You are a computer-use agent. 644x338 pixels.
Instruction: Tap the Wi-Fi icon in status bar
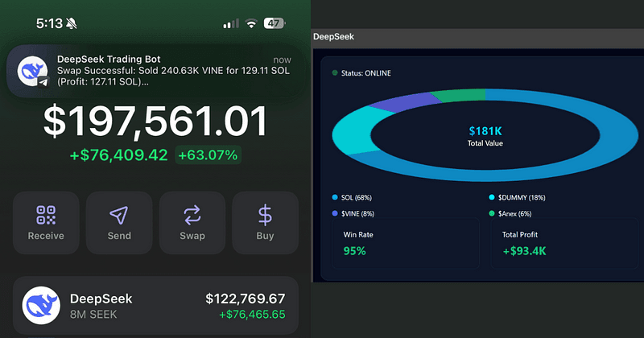251,23
